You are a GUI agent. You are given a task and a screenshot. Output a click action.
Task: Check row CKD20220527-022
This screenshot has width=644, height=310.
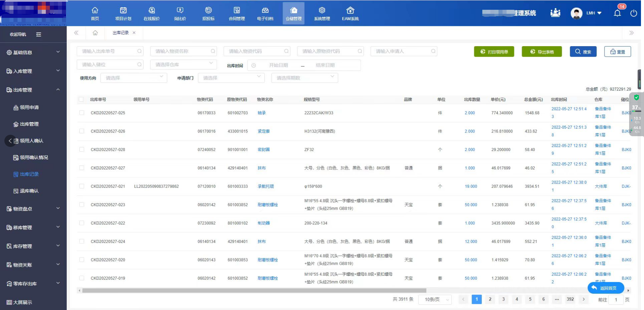pyautogui.click(x=82, y=223)
